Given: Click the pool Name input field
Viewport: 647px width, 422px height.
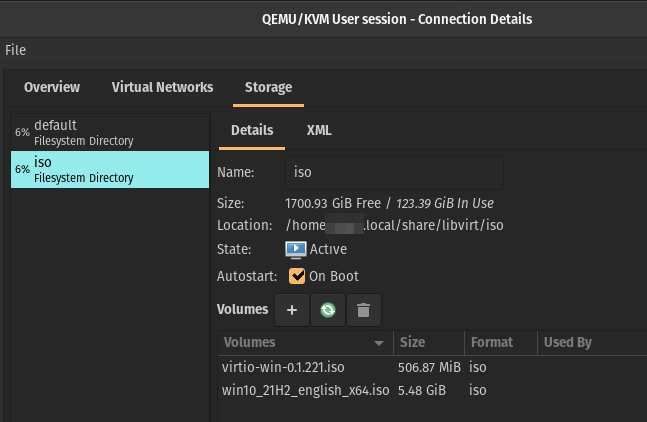Looking at the screenshot, I should tap(394, 172).
